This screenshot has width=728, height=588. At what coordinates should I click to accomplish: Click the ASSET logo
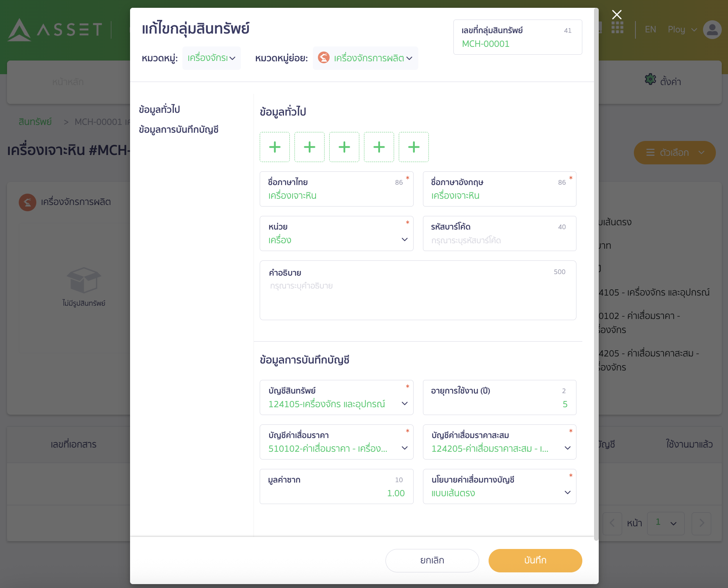[x=55, y=29]
